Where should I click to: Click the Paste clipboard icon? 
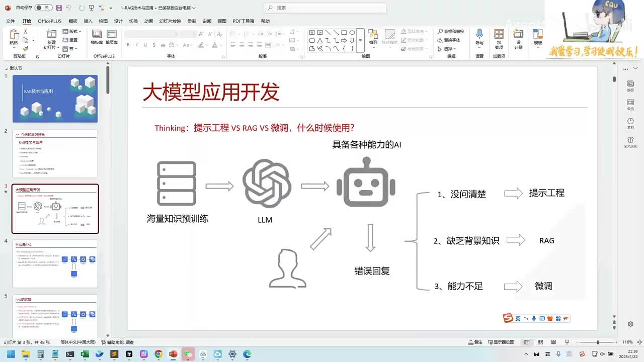pyautogui.click(x=14, y=35)
